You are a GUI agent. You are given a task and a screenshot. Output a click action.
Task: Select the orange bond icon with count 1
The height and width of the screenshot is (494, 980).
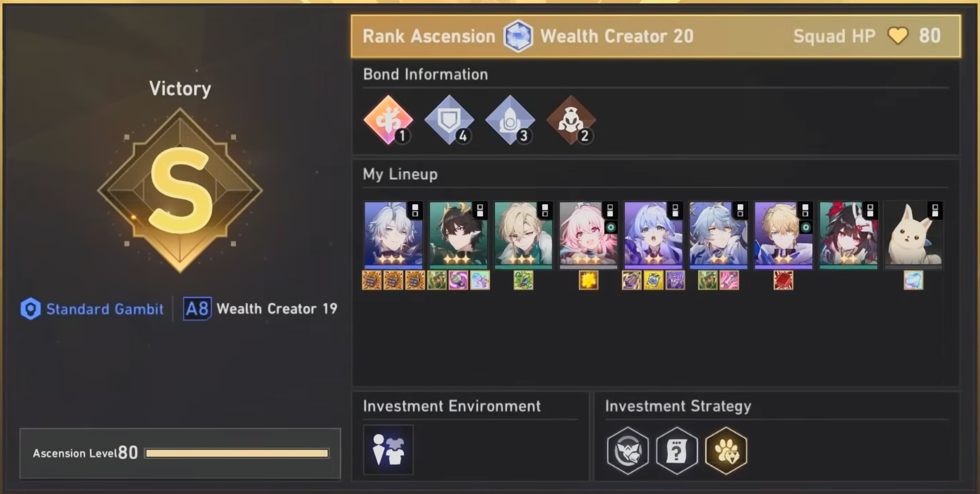point(388,120)
